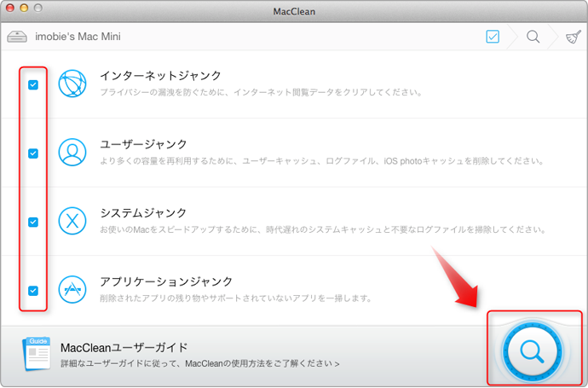Click the System Junk X icon
This screenshot has height=388, width=588.
point(72,221)
